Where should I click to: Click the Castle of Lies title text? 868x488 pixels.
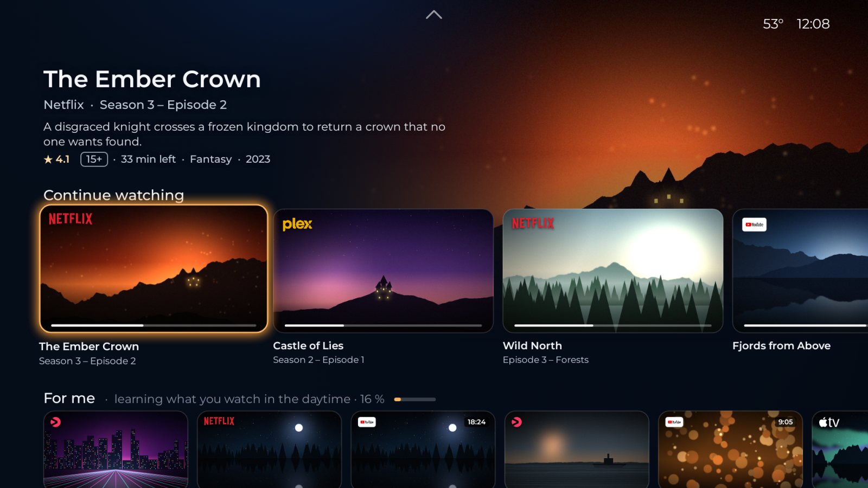[308, 345]
